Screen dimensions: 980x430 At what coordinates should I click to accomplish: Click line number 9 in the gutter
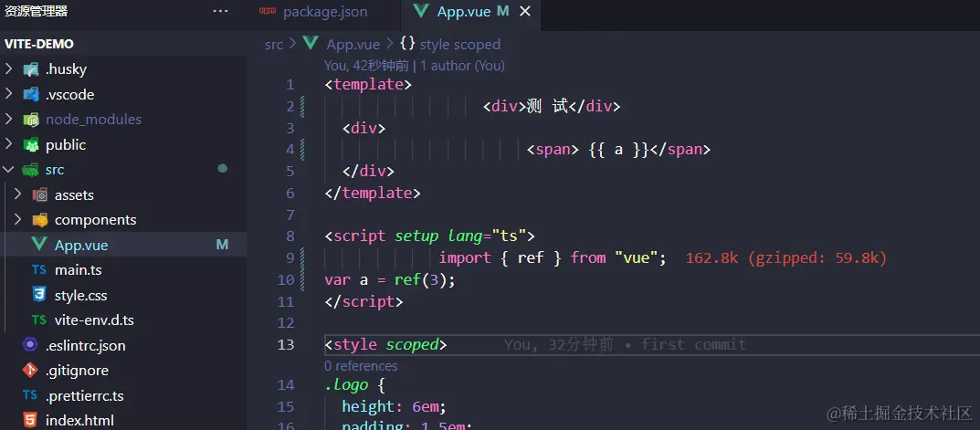(290, 258)
